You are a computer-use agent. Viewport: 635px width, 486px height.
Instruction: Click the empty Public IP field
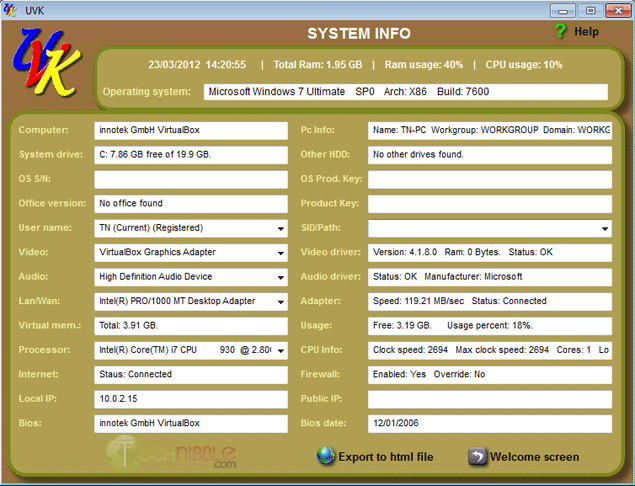coord(490,399)
